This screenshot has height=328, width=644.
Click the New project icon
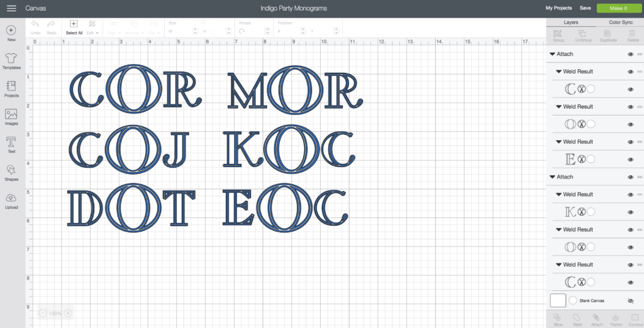tap(11, 30)
